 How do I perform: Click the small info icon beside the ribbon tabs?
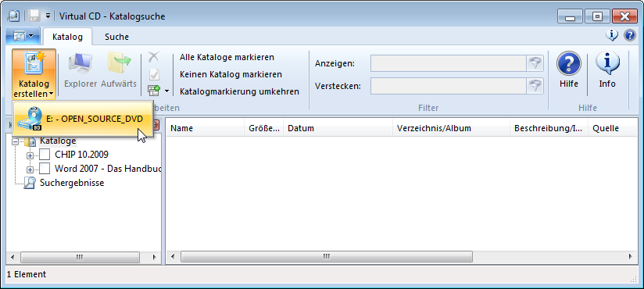pyautogui.click(x=612, y=36)
